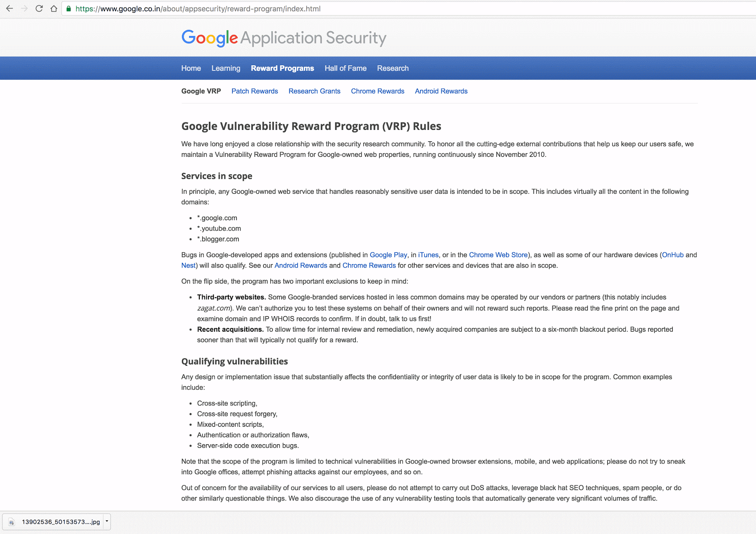Open the Research Grants sub-link
This screenshot has height=534, width=756.
(314, 91)
